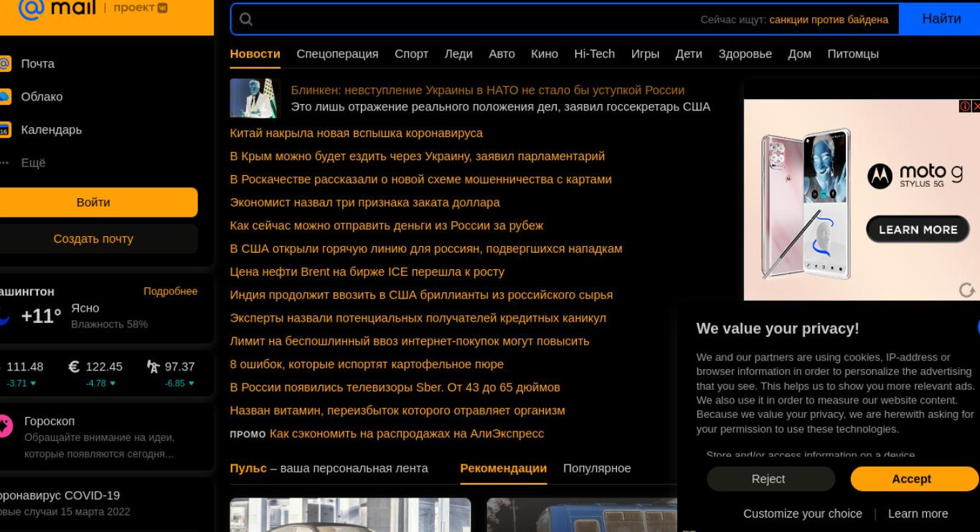Click LEARN MORE in Moto ad
Viewport: 980px width, 532px height.
[918, 230]
